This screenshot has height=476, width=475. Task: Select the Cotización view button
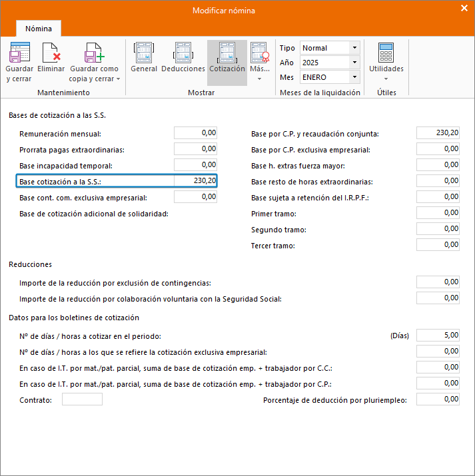click(227, 62)
